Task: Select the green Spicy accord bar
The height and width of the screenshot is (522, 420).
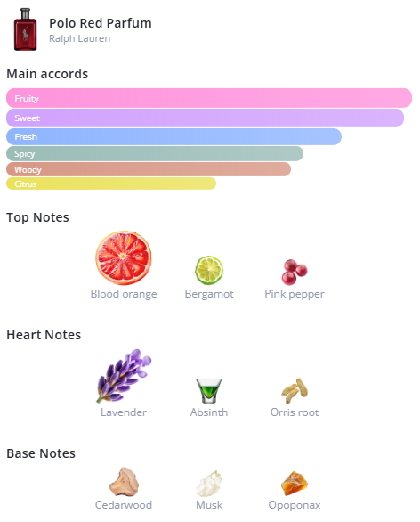Action: [155, 153]
